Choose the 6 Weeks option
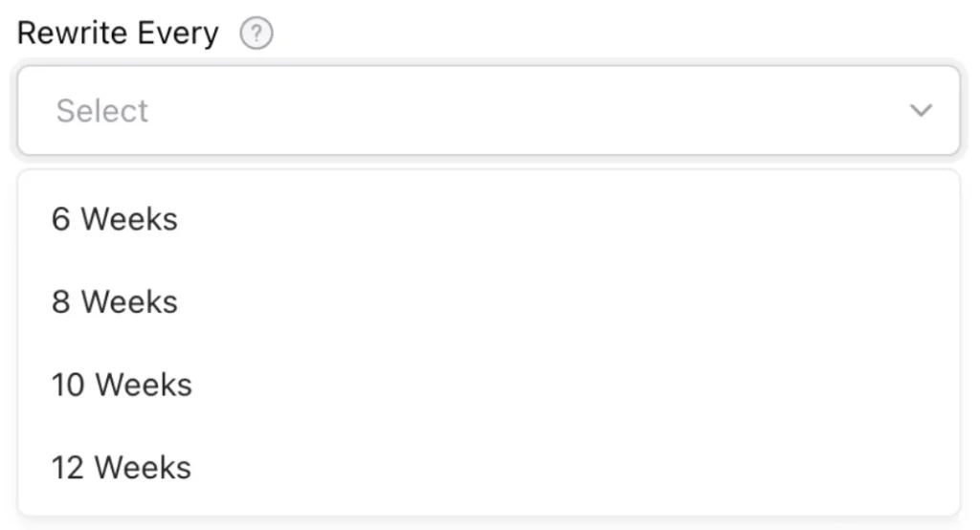The height and width of the screenshot is (530, 980). (115, 219)
